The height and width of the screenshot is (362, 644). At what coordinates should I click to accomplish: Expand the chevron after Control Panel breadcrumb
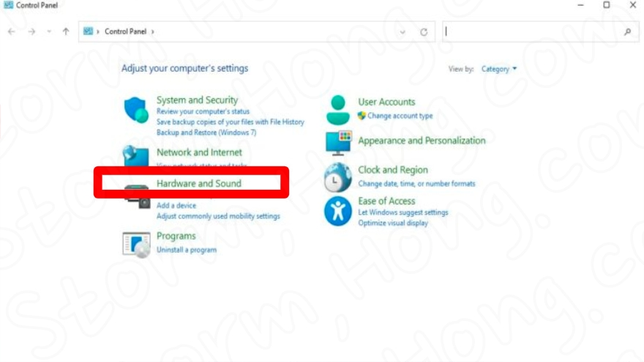pyautogui.click(x=153, y=32)
